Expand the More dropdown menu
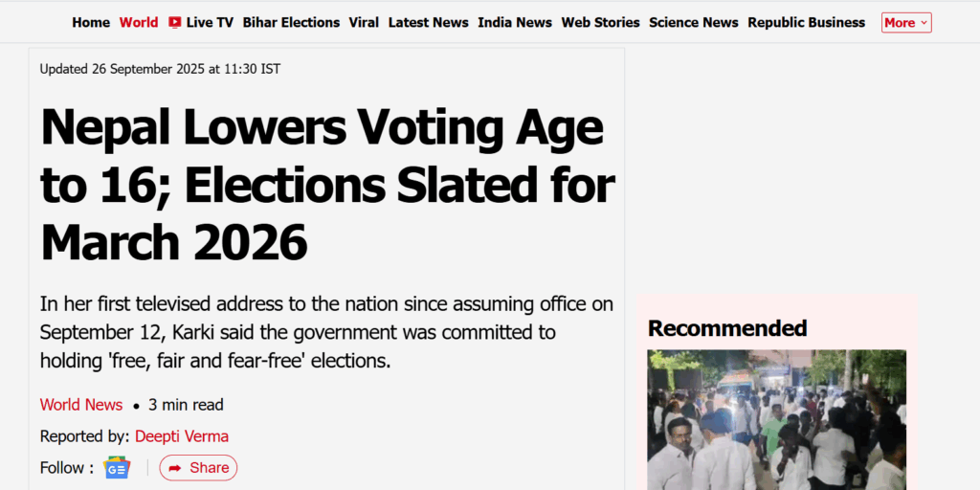This screenshot has width=980, height=490. click(x=905, y=23)
